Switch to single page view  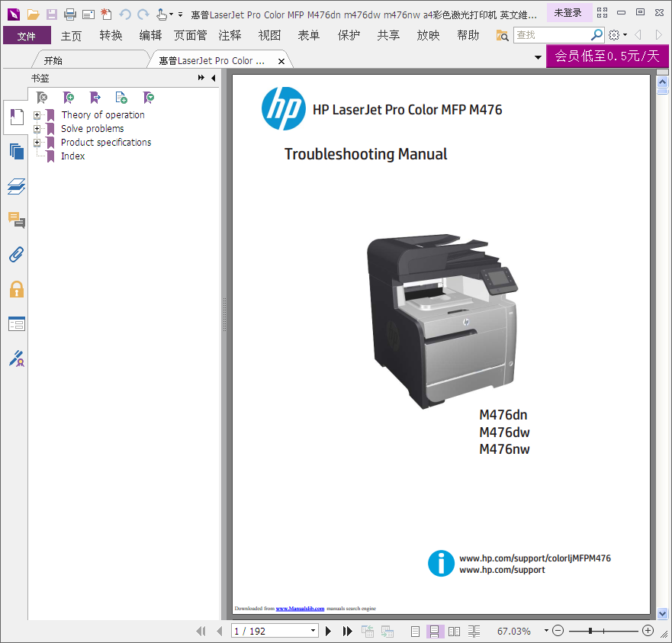tap(415, 631)
